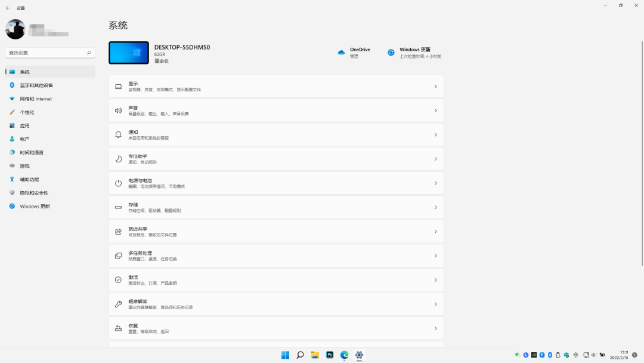Click the 就近共享 share icon
Image resolution: width=644 pixels, height=363 pixels.
pos(118,232)
